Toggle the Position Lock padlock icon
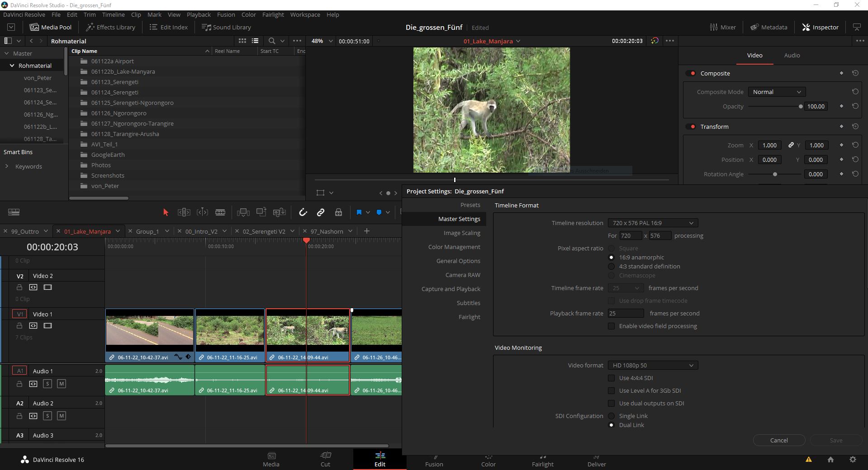Image resolution: width=868 pixels, height=470 pixels. point(338,212)
